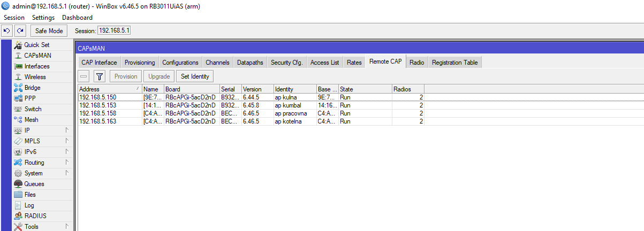Viewport: 644px width, 231px height.
Task: Click the System gear icon in sidebar
Action: 18,173
